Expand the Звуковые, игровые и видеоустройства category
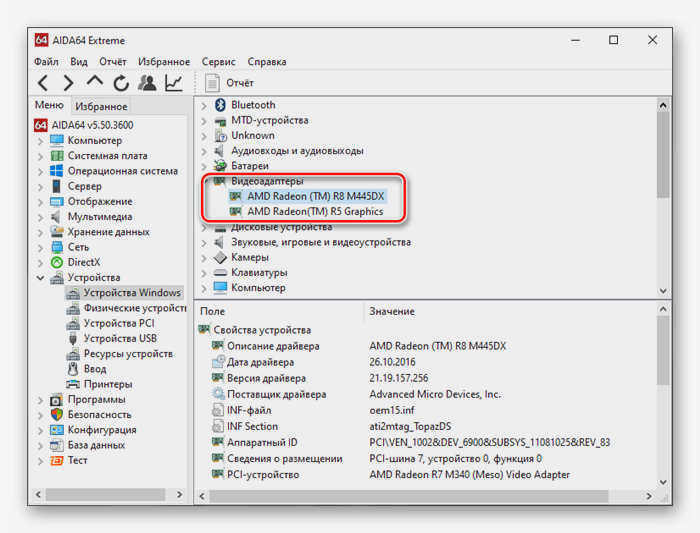 204,243
